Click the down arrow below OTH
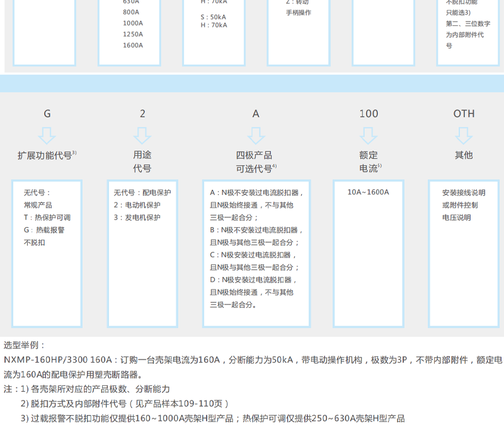The width and height of the screenshot is (504, 427). tap(464, 135)
